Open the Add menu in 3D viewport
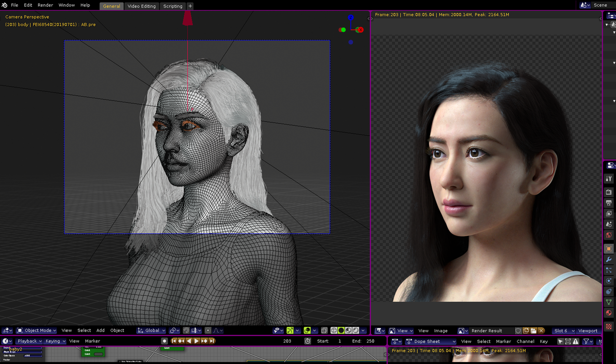The image size is (616, 364). (100, 330)
